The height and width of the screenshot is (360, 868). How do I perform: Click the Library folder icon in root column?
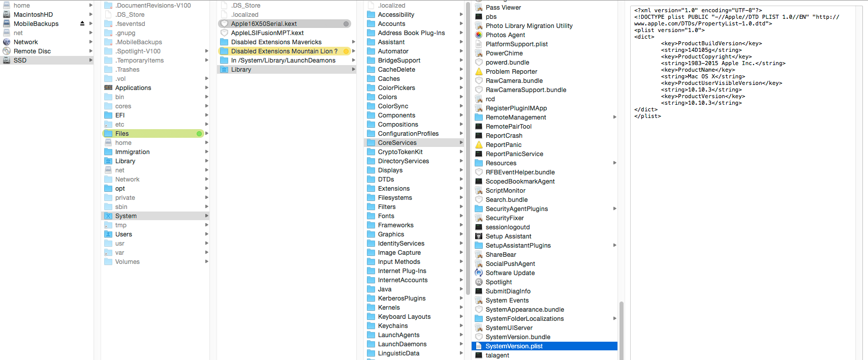click(x=108, y=161)
